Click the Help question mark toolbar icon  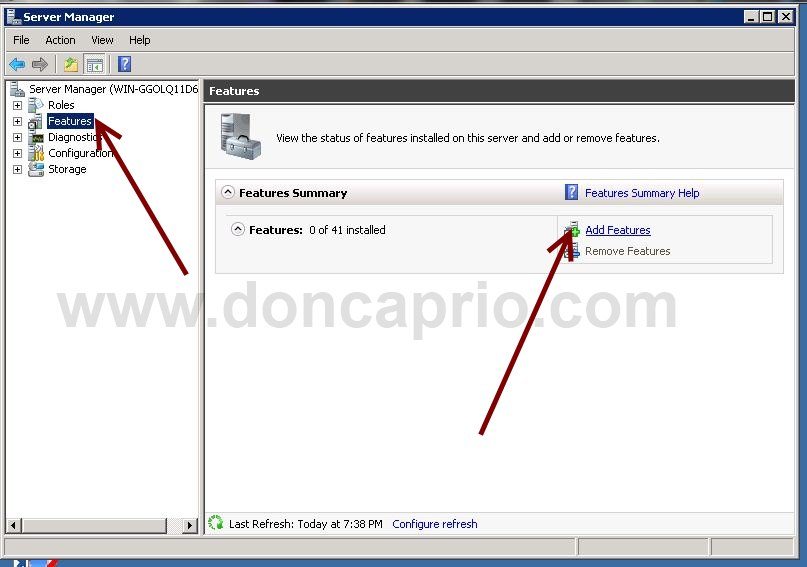(x=125, y=64)
